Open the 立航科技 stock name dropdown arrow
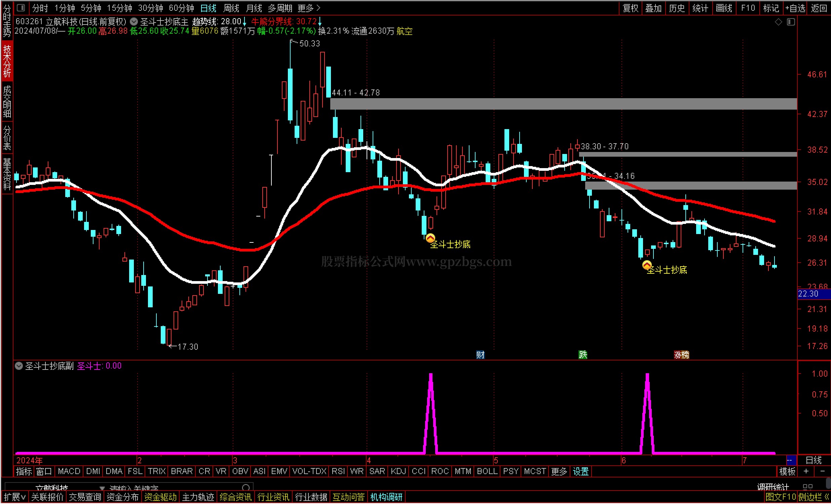831x504 pixels. tap(102, 488)
